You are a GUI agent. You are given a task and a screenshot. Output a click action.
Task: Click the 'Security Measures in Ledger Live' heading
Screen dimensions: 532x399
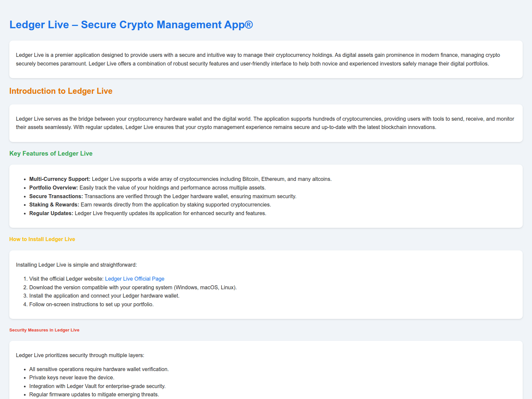[x=44, y=330]
